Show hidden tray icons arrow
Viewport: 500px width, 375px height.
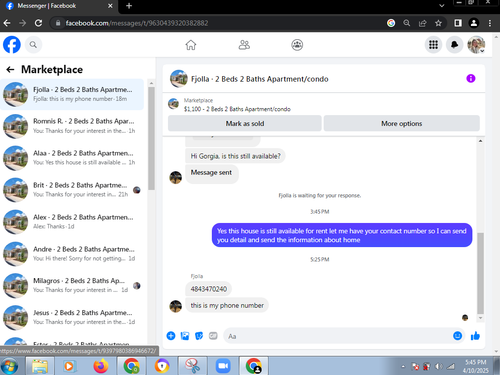403,367
